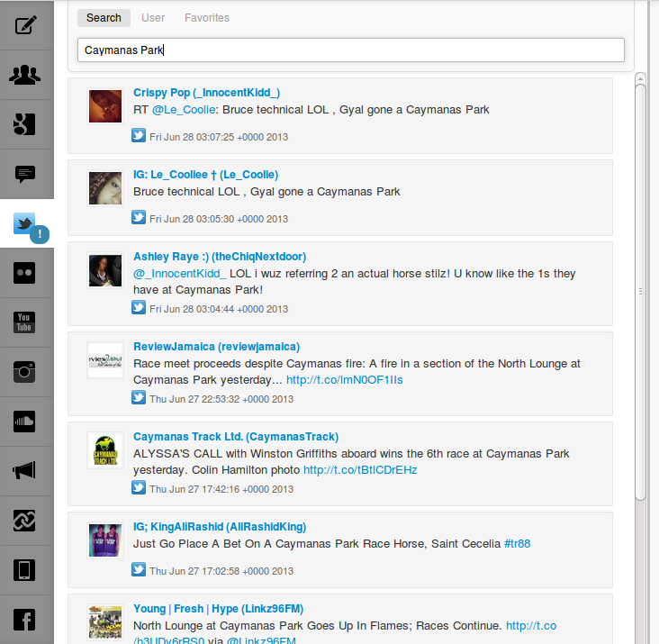The width and height of the screenshot is (659, 644).
Task: Click Twitter bird icon on Le_Coolie tweet
Action: (x=139, y=218)
